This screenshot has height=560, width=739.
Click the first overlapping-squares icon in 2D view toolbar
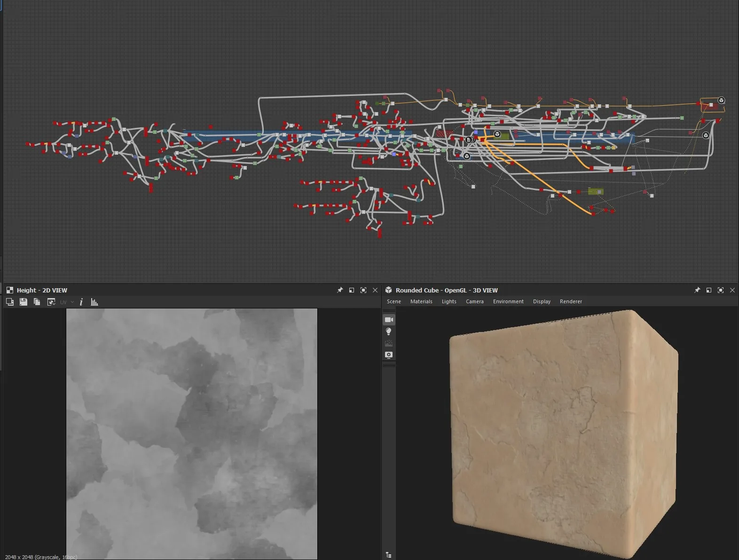[9, 302]
